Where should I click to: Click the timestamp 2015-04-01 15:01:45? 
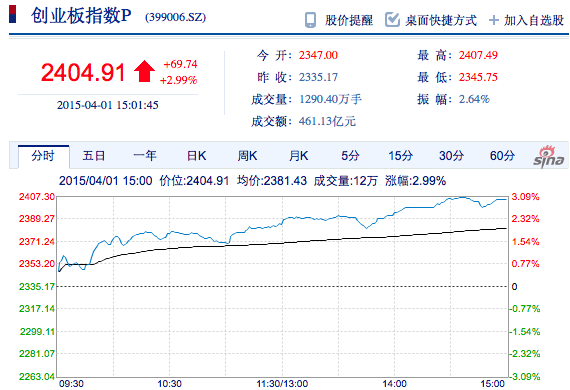pyautogui.click(x=108, y=105)
